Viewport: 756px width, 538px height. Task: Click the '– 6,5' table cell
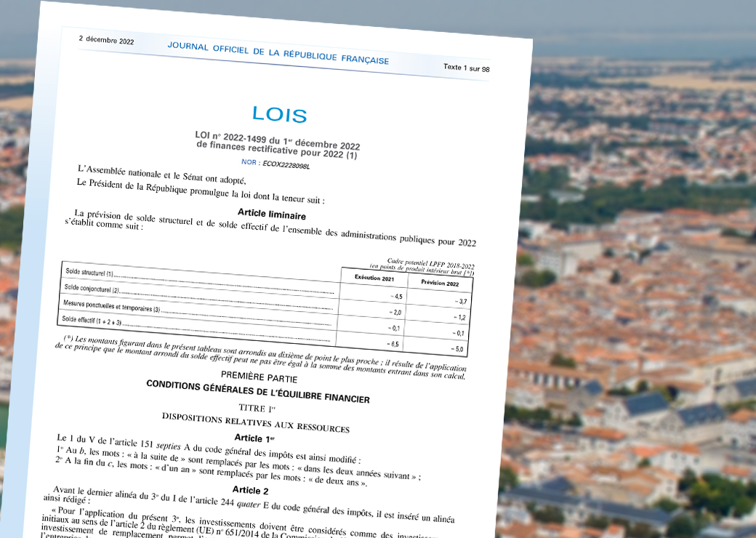pyautogui.click(x=393, y=344)
